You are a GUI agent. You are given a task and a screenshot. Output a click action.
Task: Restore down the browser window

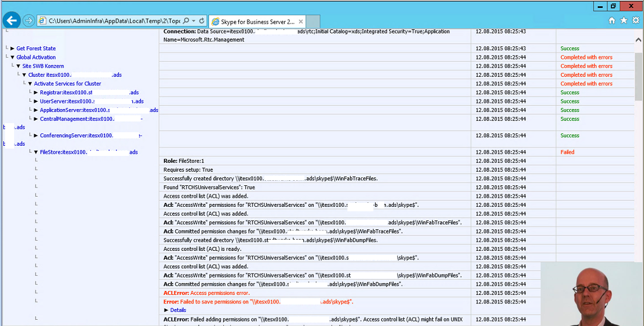coord(613,6)
